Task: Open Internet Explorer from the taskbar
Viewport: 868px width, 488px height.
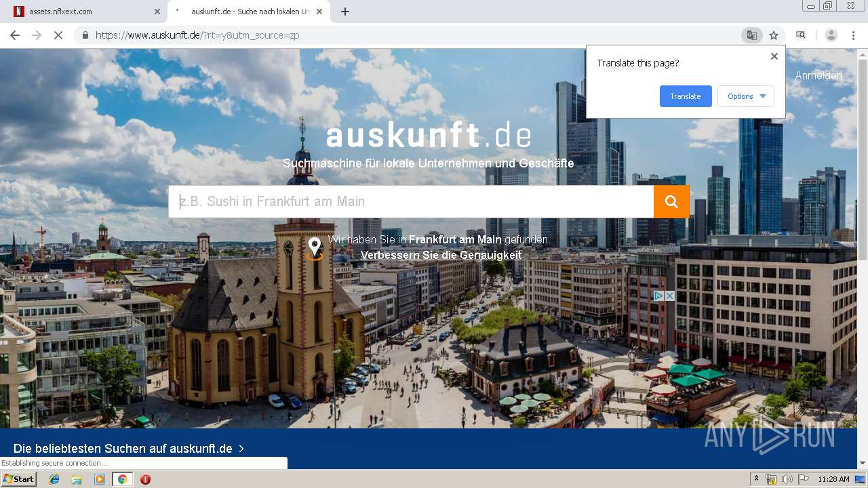Action: [x=54, y=479]
